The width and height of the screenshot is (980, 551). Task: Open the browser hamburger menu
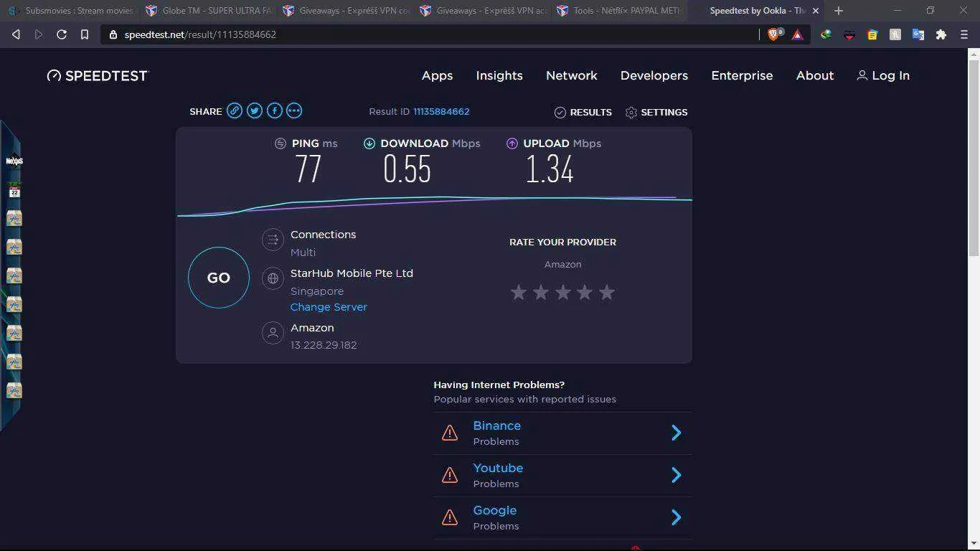964,34
